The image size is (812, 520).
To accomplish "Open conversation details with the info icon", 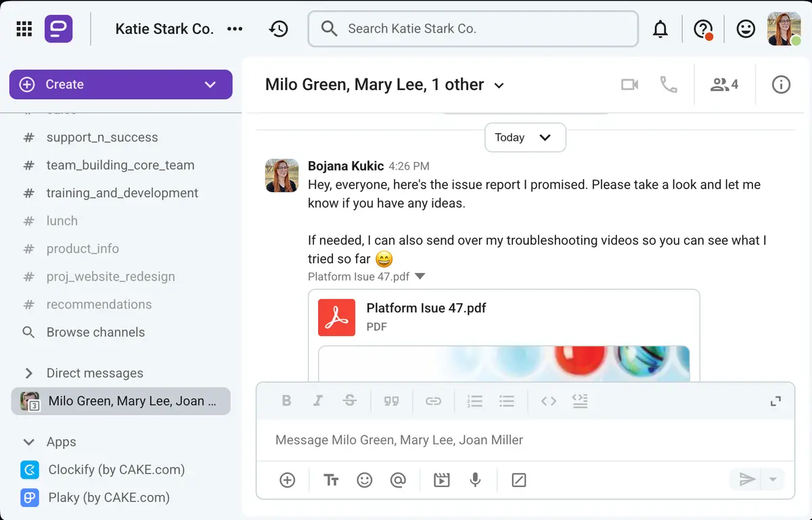I will 781,85.
